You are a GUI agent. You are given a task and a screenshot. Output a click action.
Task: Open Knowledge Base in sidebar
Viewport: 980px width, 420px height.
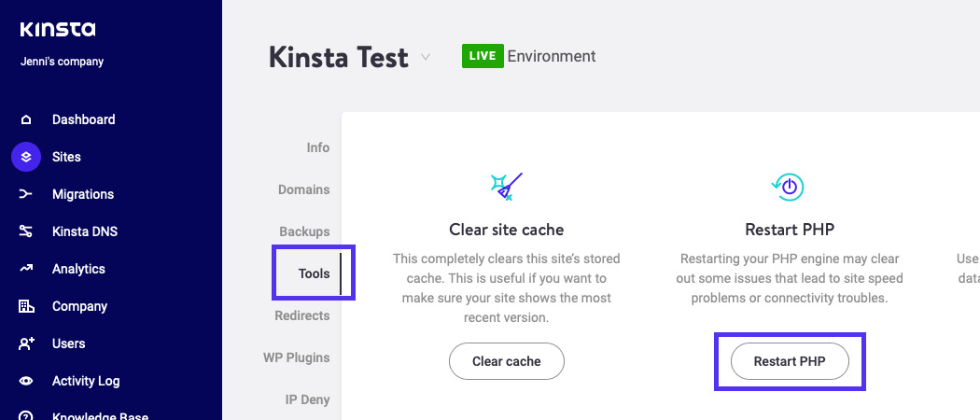click(99, 415)
